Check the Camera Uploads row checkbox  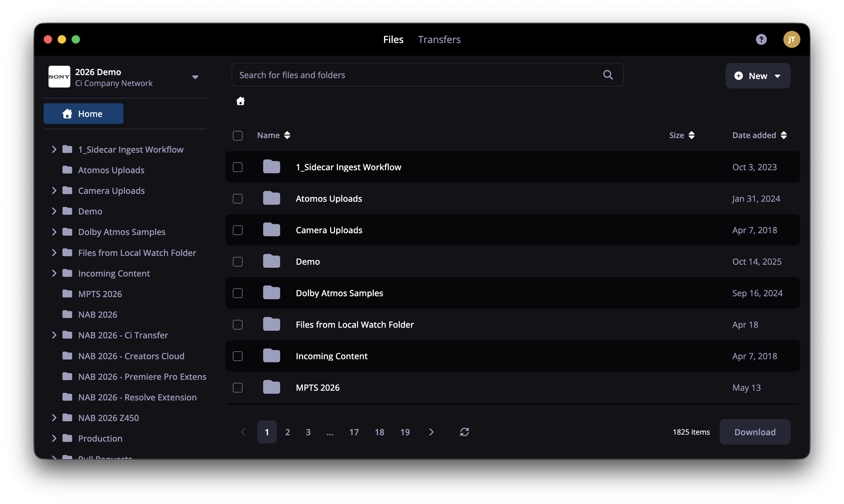click(237, 230)
